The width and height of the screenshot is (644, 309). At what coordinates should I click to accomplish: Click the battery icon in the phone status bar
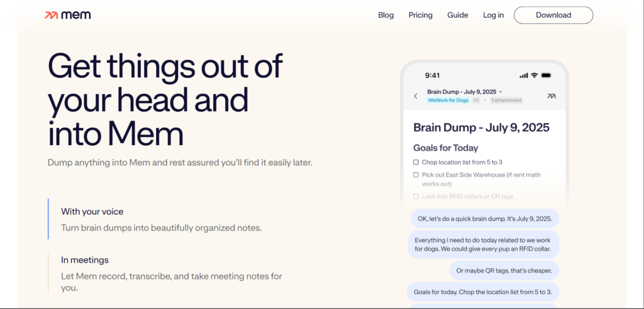tap(546, 75)
